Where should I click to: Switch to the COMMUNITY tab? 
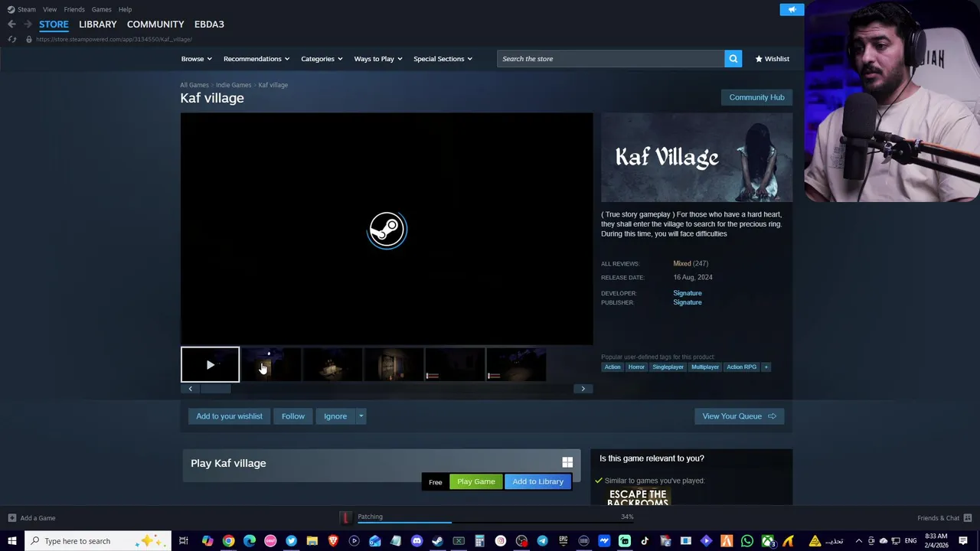tap(155, 24)
